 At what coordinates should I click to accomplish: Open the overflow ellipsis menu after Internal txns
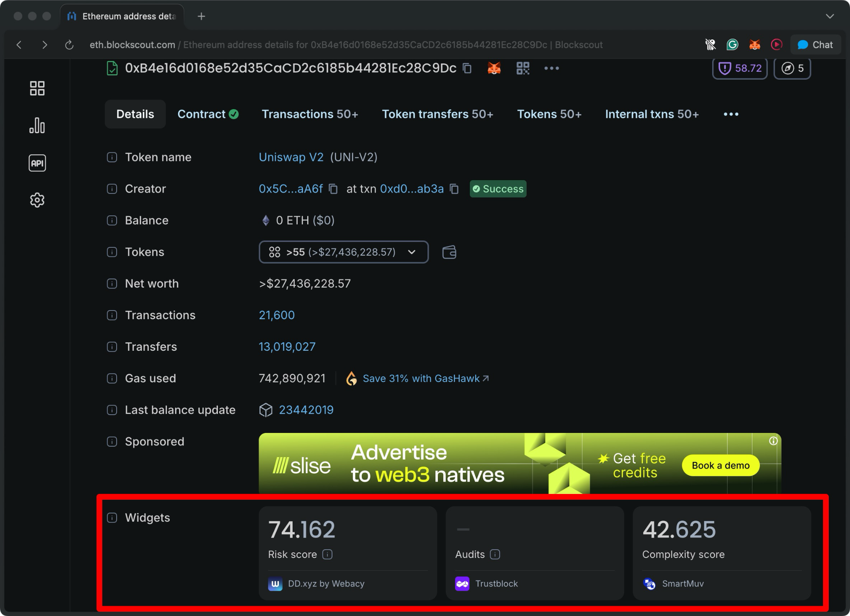coord(731,114)
